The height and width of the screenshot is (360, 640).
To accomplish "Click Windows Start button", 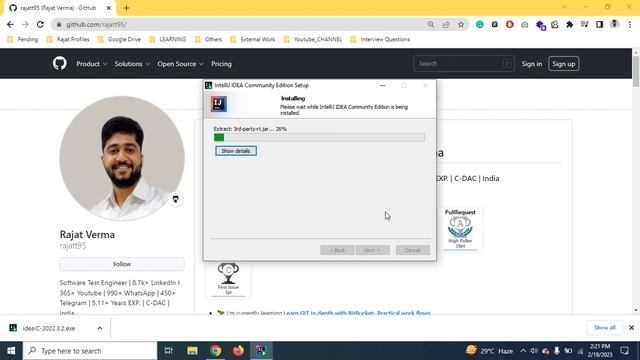I will point(11,351).
